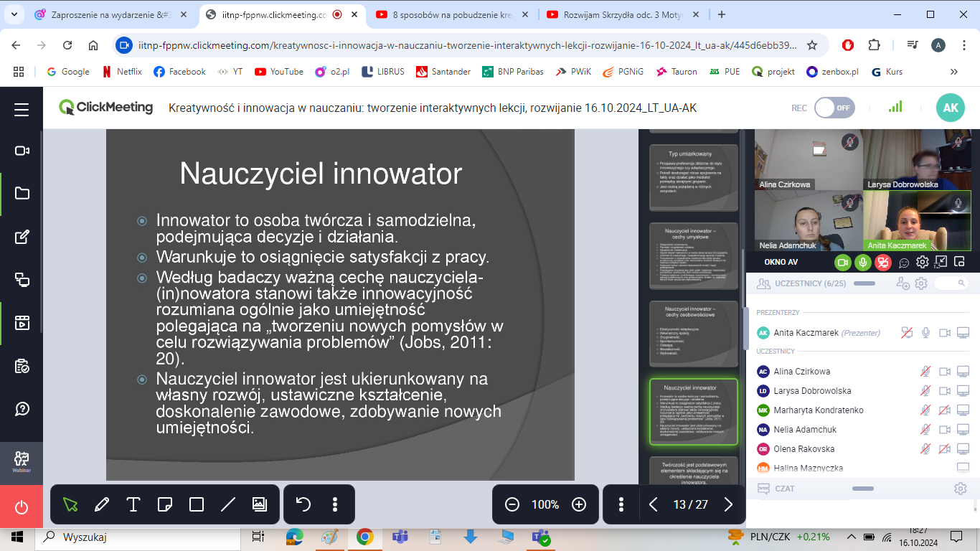Open the whiteboard edit tool in sidebar
The image size is (980, 551).
pos(22,237)
